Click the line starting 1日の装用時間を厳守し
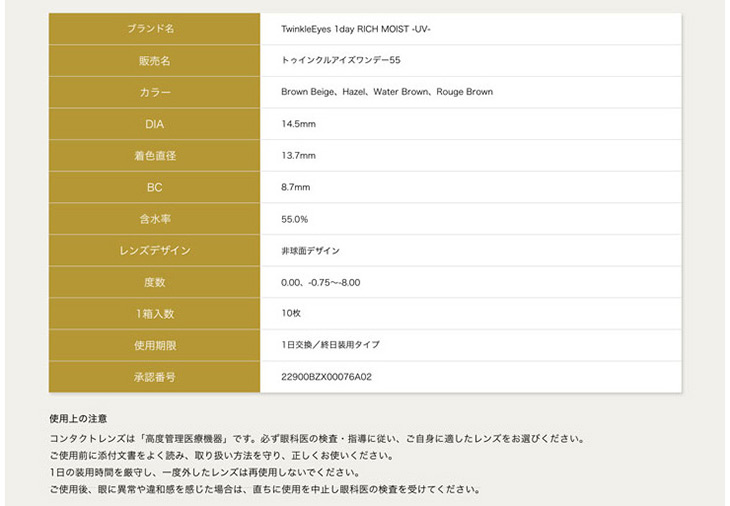The height and width of the screenshot is (506, 730). tap(205, 472)
